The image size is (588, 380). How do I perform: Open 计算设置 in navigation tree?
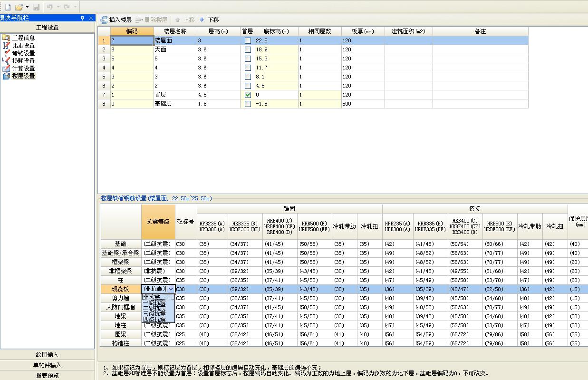click(23, 68)
